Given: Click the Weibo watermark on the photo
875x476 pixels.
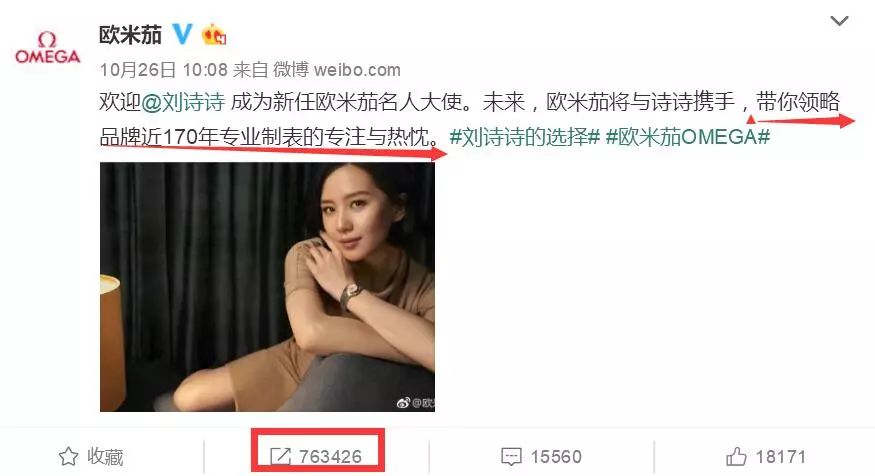Looking at the screenshot, I should (x=416, y=402).
